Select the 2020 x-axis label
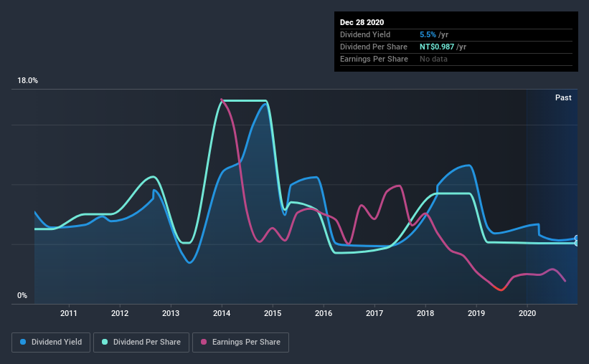 pos(527,313)
